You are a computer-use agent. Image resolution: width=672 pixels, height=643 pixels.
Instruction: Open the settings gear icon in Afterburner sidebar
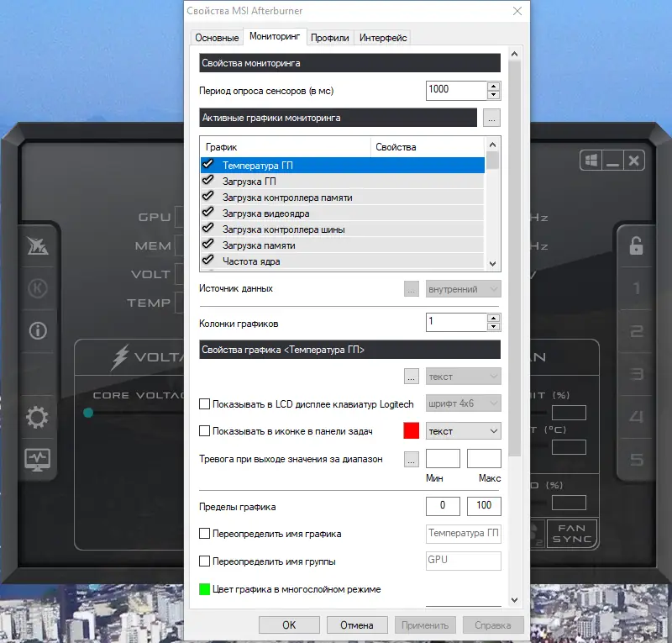tap(37, 417)
